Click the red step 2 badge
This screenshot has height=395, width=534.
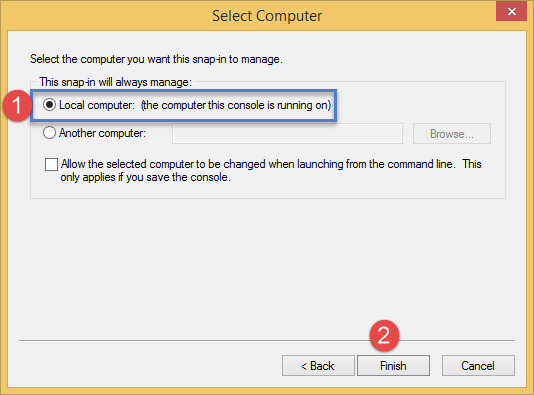coord(384,336)
